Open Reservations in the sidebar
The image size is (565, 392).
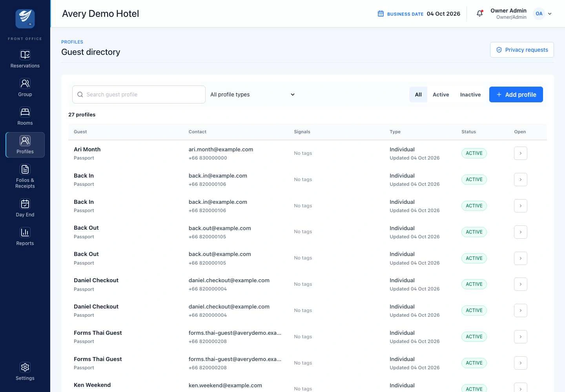pyautogui.click(x=25, y=60)
